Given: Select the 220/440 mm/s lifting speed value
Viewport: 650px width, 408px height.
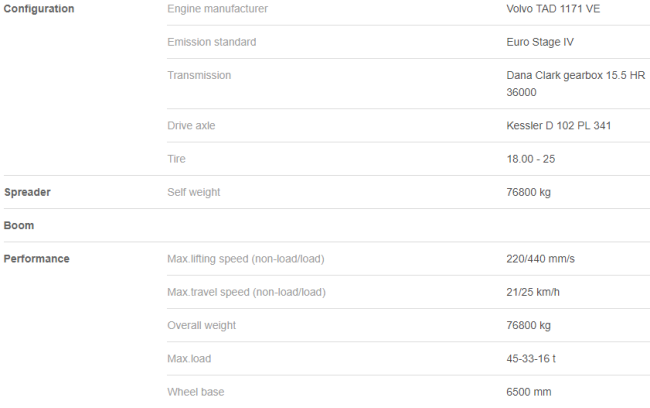Looking at the screenshot, I should click(541, 259).
